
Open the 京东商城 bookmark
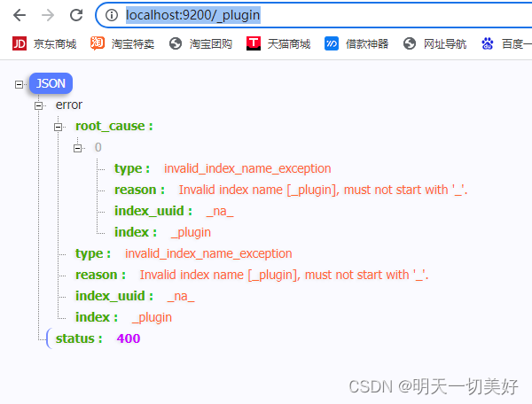coord(55,44)
